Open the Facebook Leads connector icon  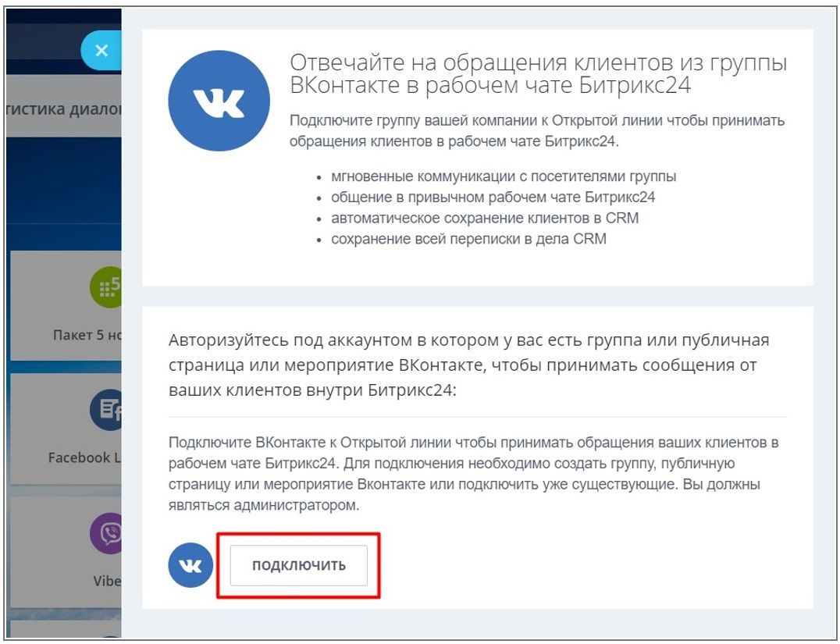pos(106,410)
